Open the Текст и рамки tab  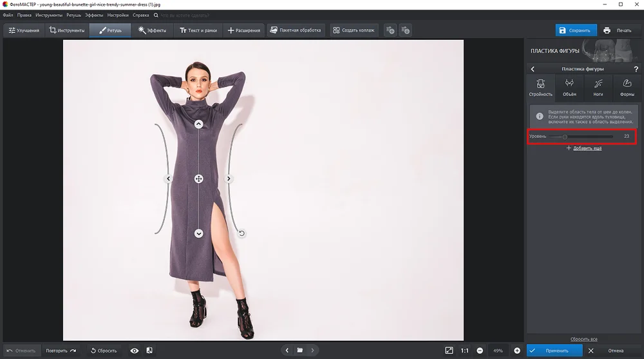tap(198, 30)
